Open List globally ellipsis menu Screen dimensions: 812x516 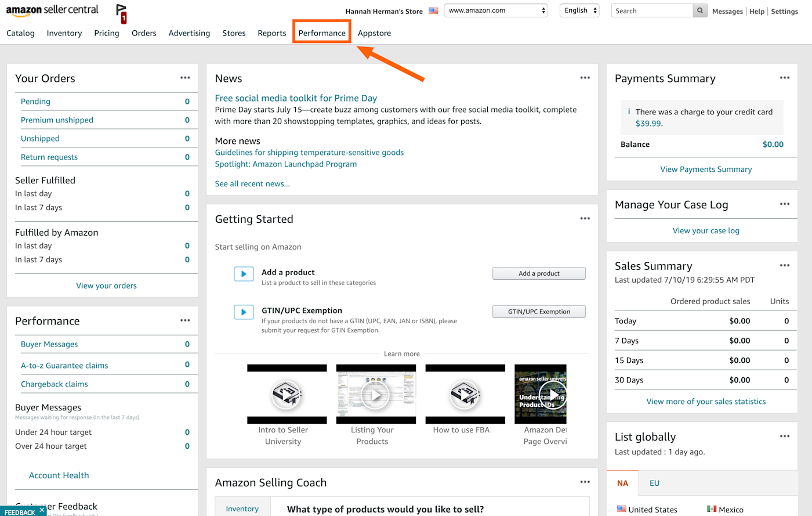785,436
